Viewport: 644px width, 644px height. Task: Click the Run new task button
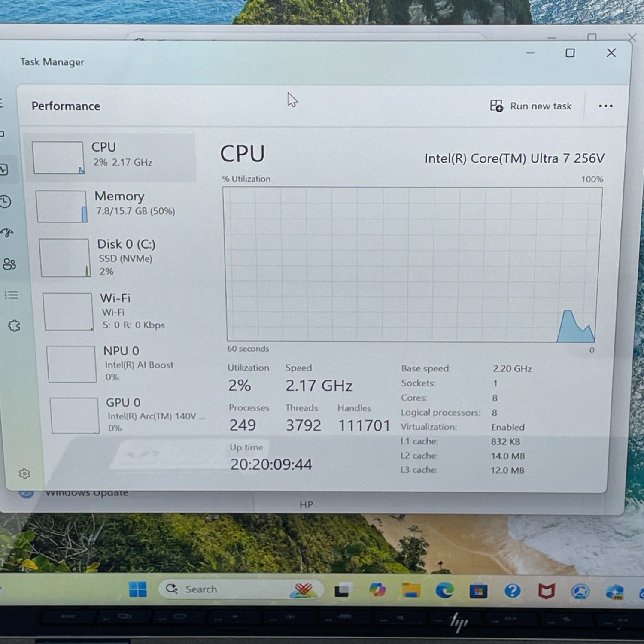pyautogui.click(x=531, y=106)
